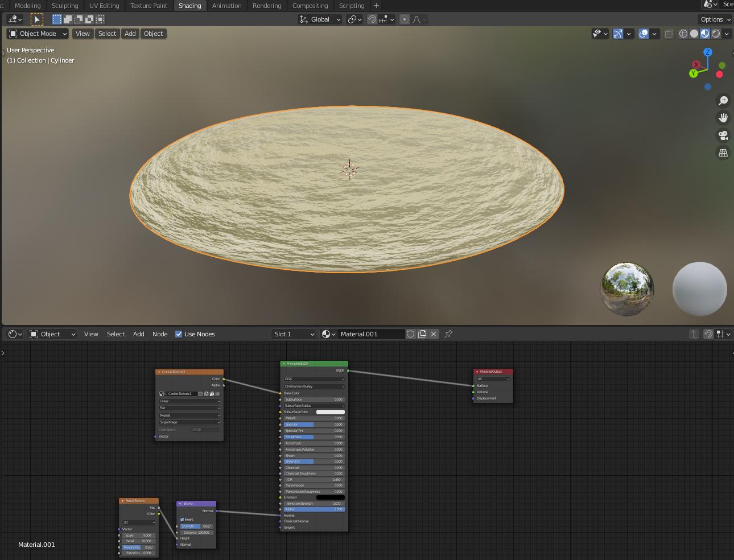Choose the Set New Selection mode icon
This screenshot has height=560, width=734.
(57, 19)
